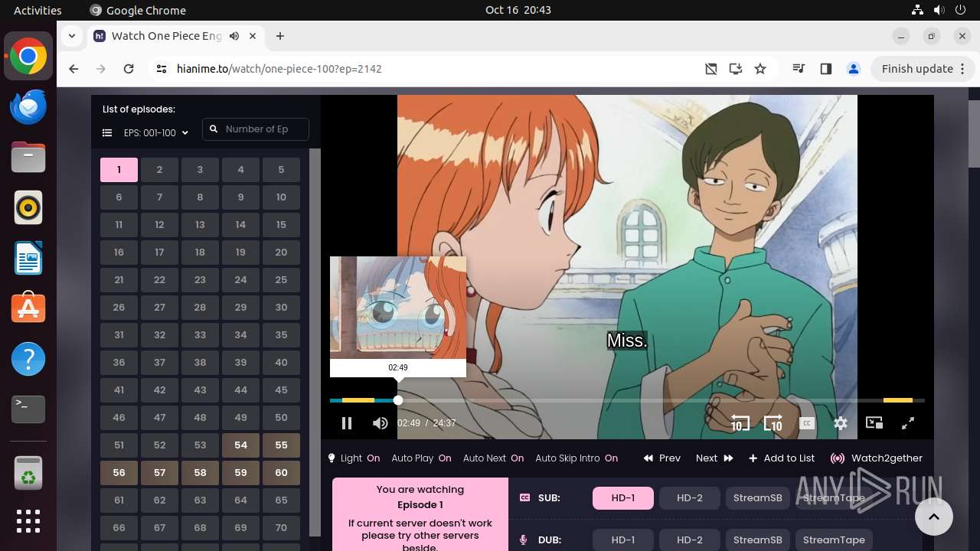Image resolution: width=980 pixels, height=551 pixels.
Task: Skip forward 10 seconds in player
Action: [x=773, y=423]
